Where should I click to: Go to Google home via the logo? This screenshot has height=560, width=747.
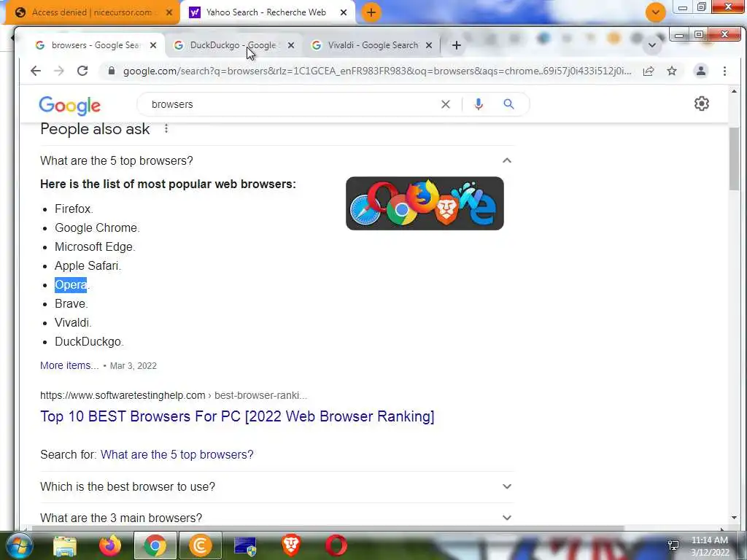69,105
